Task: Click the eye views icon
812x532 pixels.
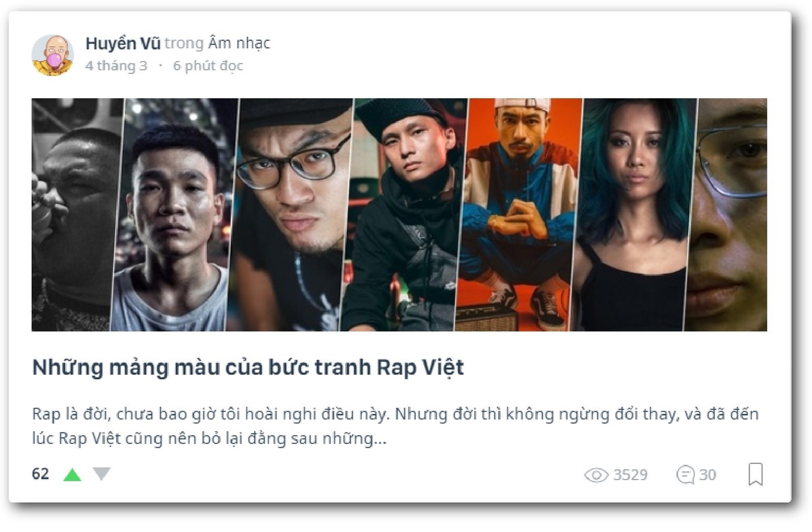Action: (596, 475)
